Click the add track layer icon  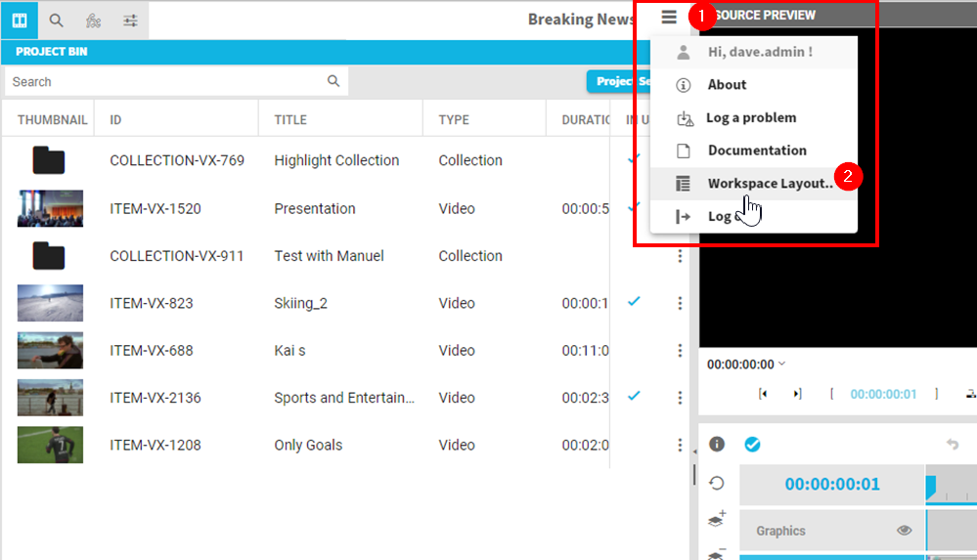point(717,520)
